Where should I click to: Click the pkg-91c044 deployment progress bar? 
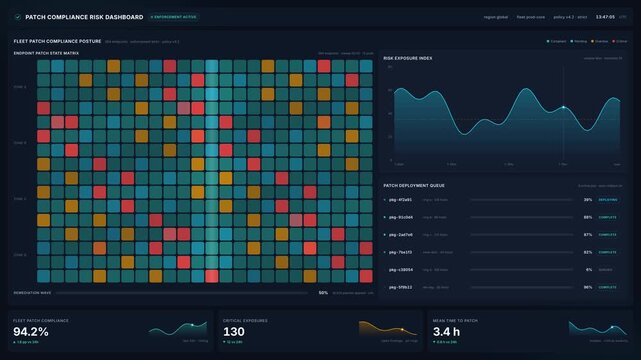[521, 217]
